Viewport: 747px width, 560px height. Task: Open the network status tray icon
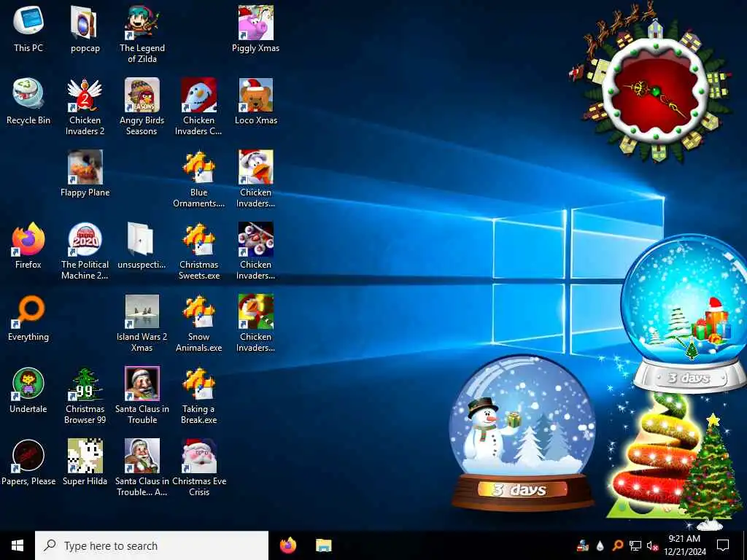(635, 545)
